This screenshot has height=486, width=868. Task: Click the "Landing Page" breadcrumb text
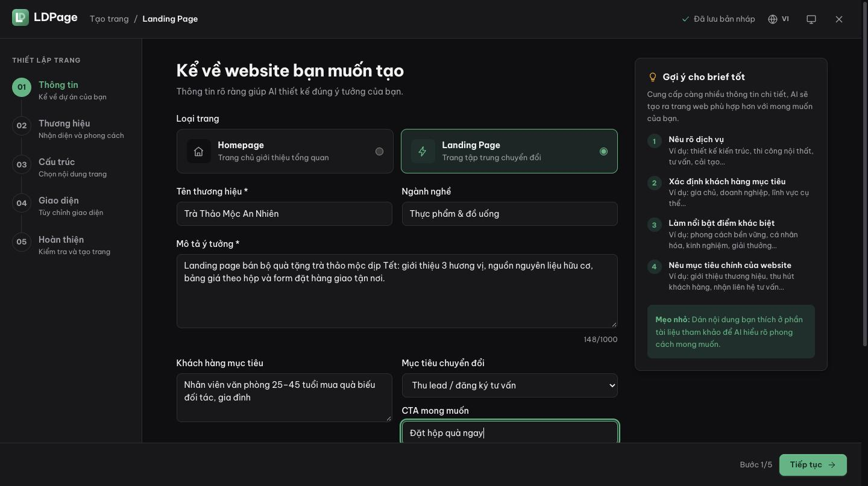(170, 19)
